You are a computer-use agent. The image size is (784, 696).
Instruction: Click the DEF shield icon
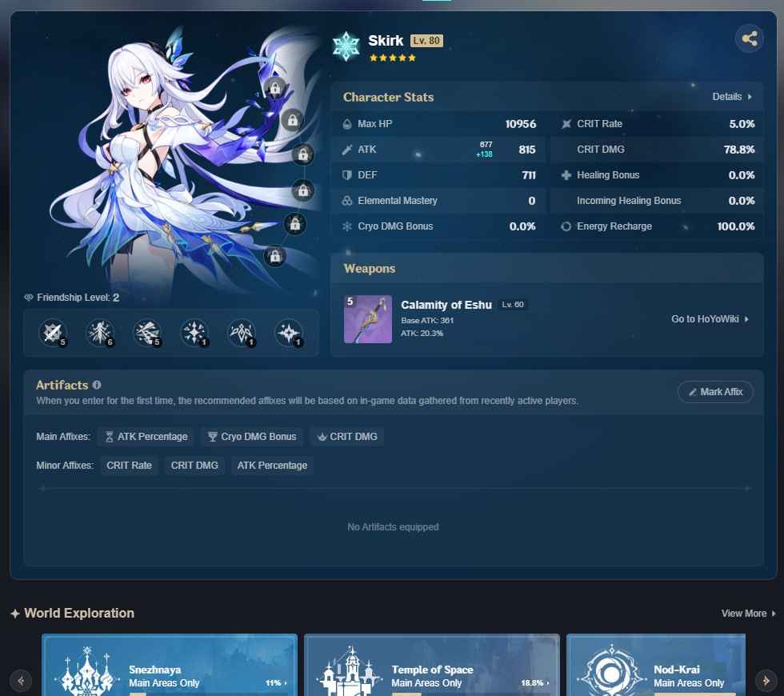coord(347,175)
